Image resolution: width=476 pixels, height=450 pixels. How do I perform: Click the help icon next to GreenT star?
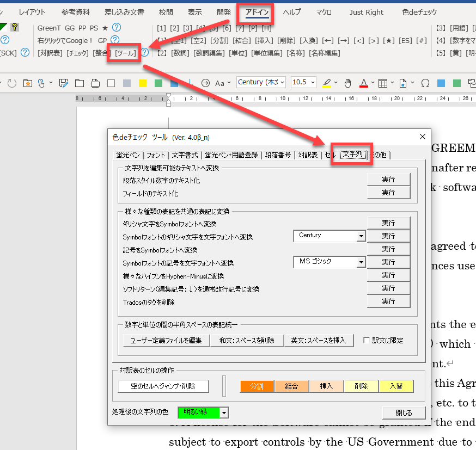[x=116, y=28]
